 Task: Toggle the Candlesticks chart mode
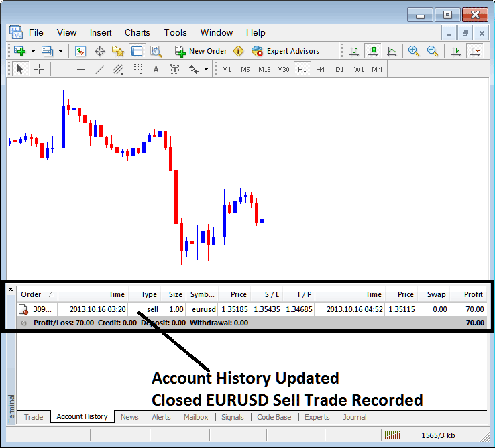[x=372, y=51]
